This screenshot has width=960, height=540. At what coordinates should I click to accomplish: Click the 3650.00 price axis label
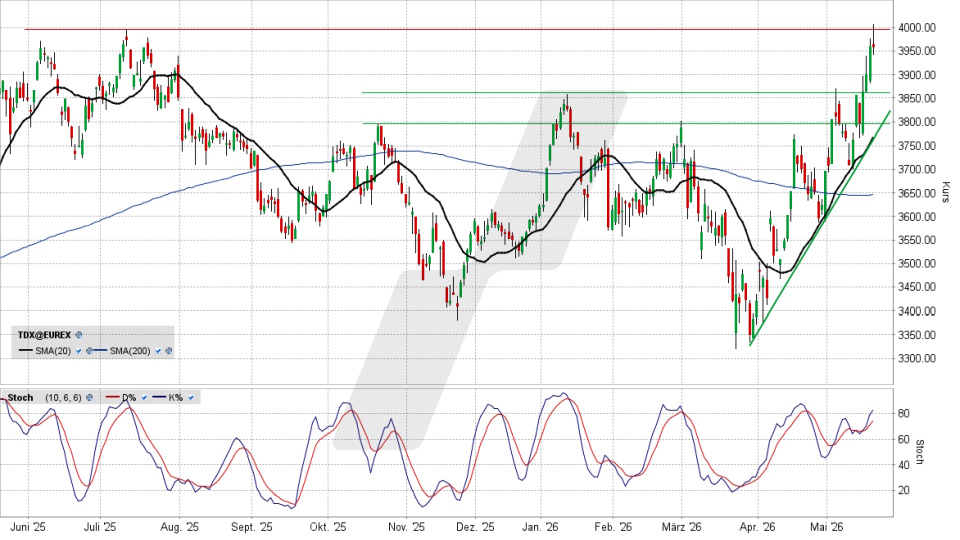coord(917,193)
